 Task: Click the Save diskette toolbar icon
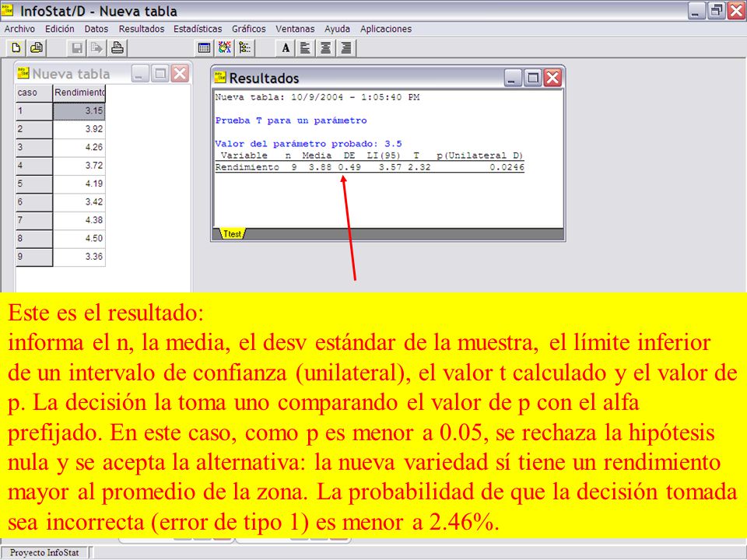[77, 47]
